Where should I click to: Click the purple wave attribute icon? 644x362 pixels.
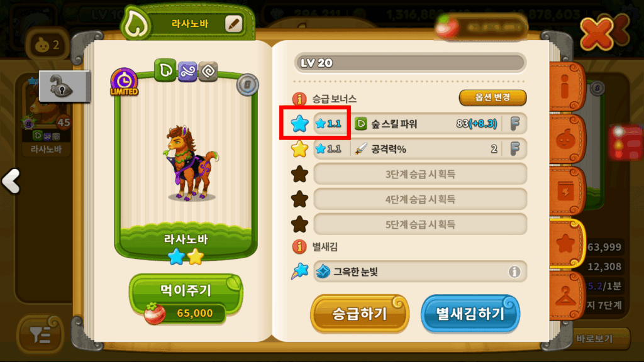pyautogui.click(x=187, y=71)
